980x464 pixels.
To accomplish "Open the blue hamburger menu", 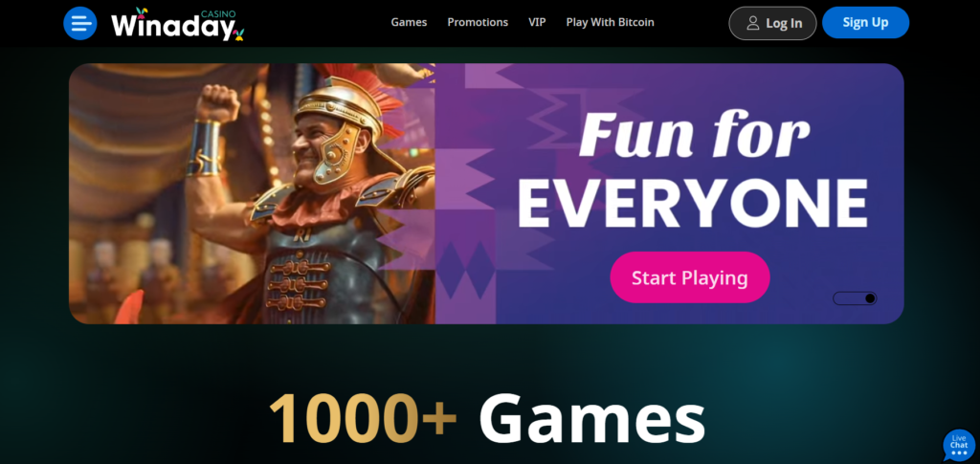I will coord(80,23).
